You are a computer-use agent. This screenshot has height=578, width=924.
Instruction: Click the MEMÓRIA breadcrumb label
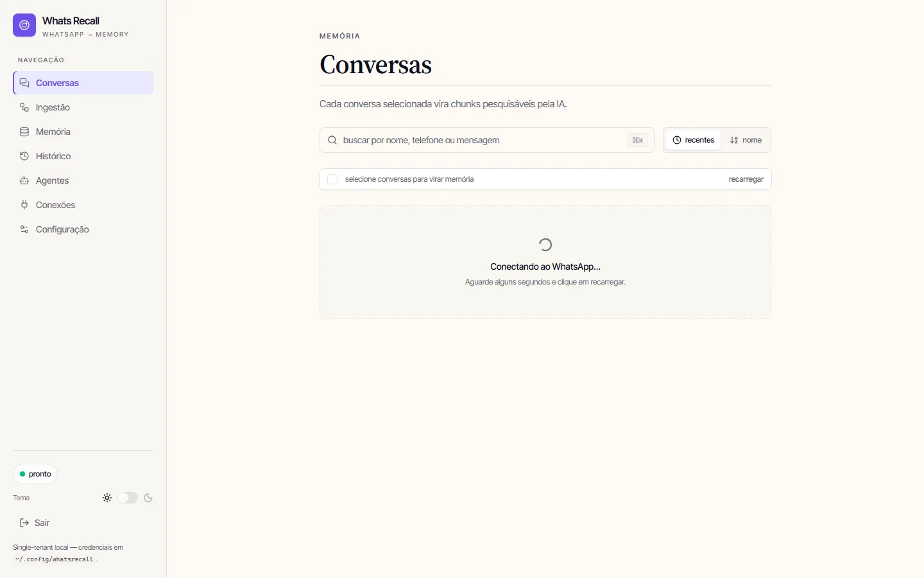339,36
